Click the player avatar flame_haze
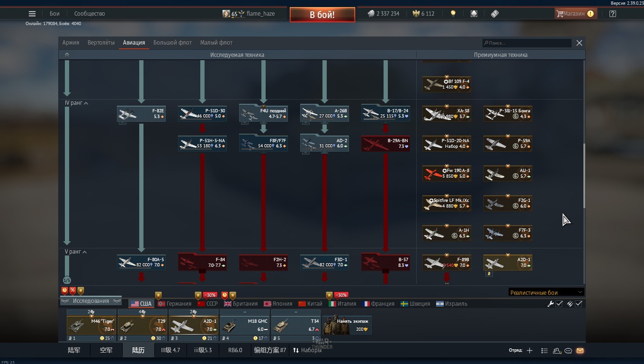The height and width of the screenshot is (364, 644). pos(226,14)
